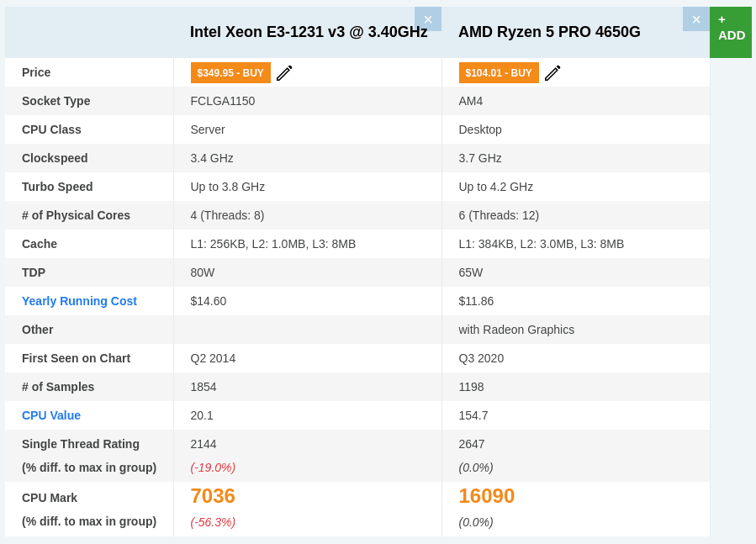The width and height of the screenshot is (756, 544).
Task: Edit the Intel Xeon price with pencil icon
Action: [284, 73]
